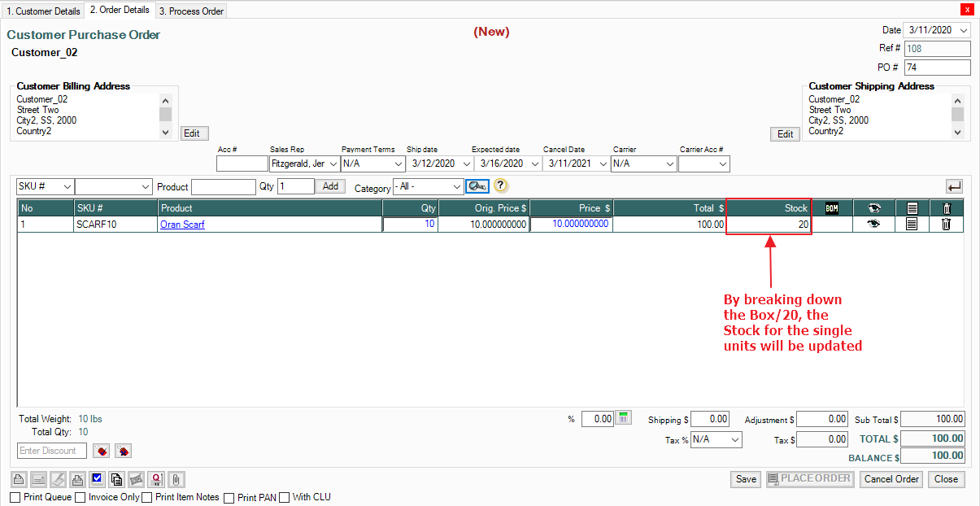Click the enter-arrow icon above the Stock column
This screenshot has height=506, width=980.
(x=954, y=186)
